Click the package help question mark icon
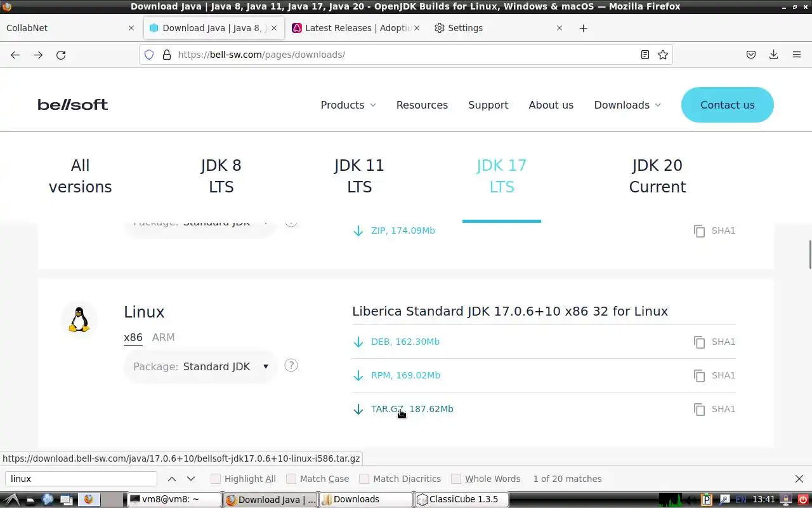 click(291, 365)
